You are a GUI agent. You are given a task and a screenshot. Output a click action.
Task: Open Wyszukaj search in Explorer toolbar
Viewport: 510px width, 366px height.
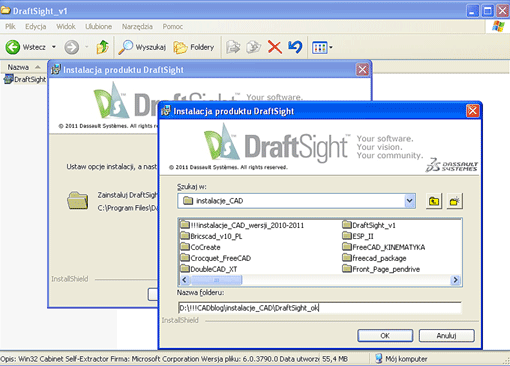[142, 47]
